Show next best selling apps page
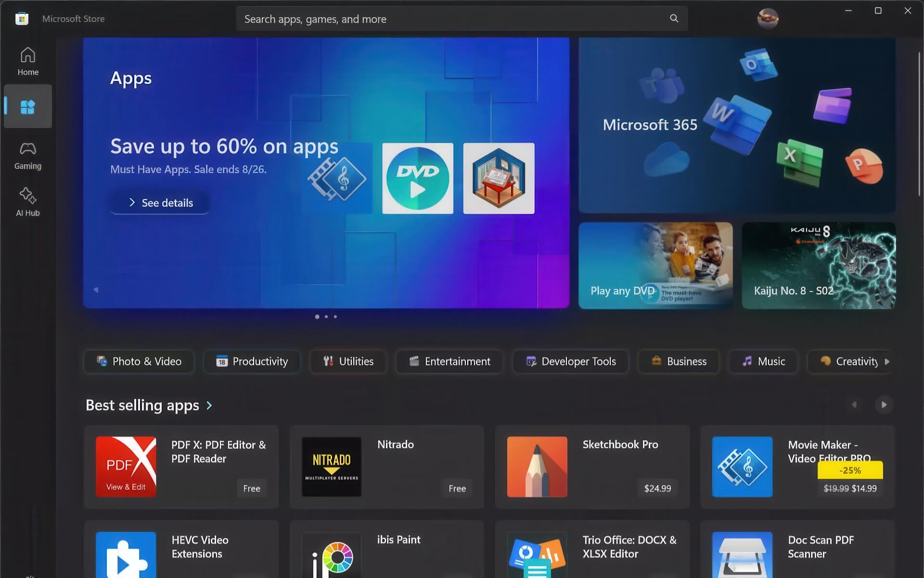Viewport: 924px width, 578px height. coord(884,405)
